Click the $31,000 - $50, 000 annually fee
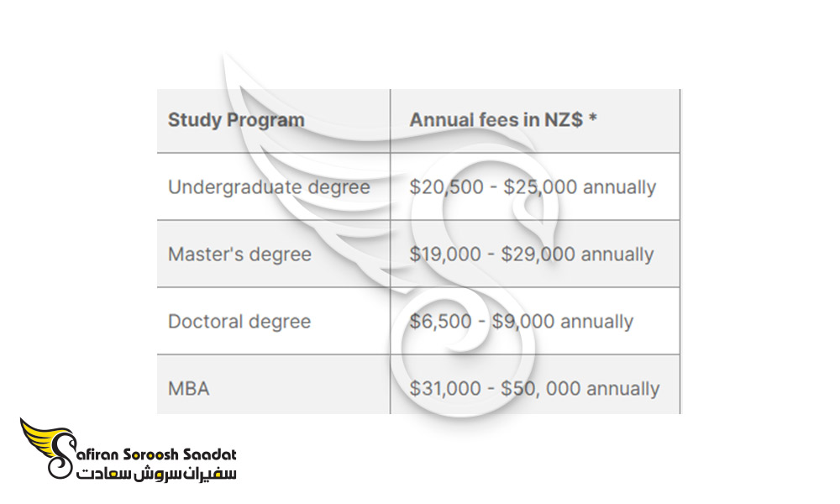The height and width of the screenshot is (504, 840). click(x=534, y=388)
